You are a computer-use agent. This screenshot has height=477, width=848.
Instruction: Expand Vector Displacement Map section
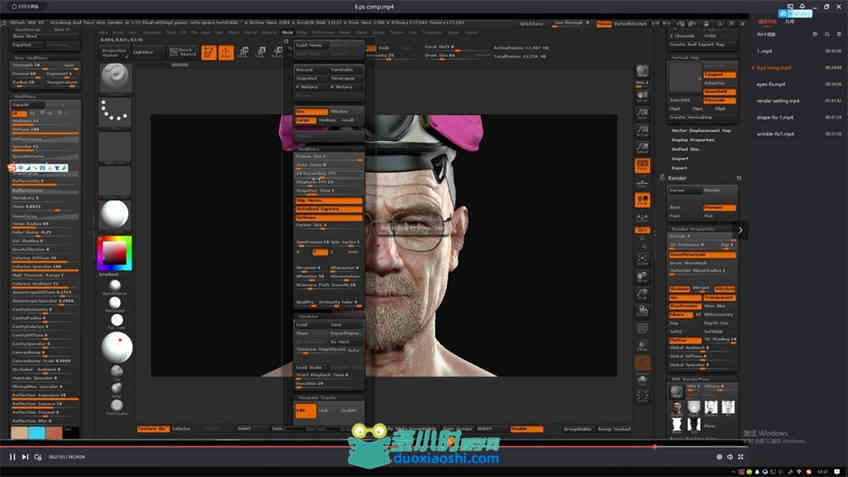701,131
